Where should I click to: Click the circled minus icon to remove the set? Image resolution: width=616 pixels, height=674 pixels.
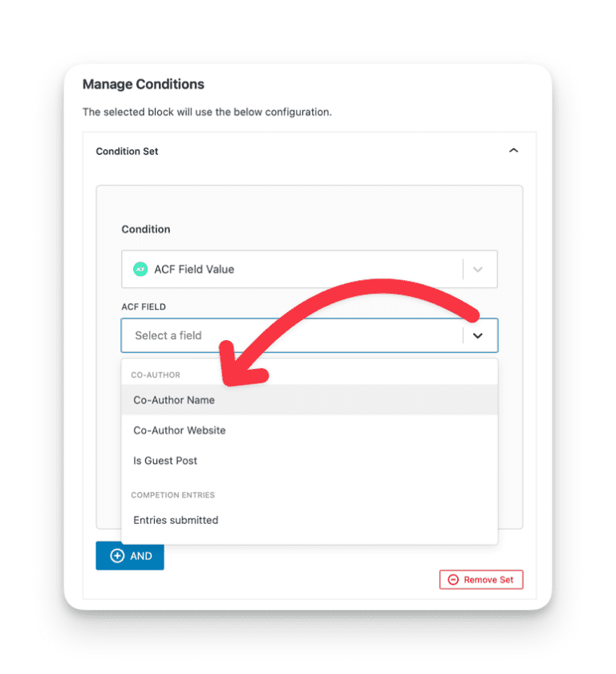tap(454, 579)
